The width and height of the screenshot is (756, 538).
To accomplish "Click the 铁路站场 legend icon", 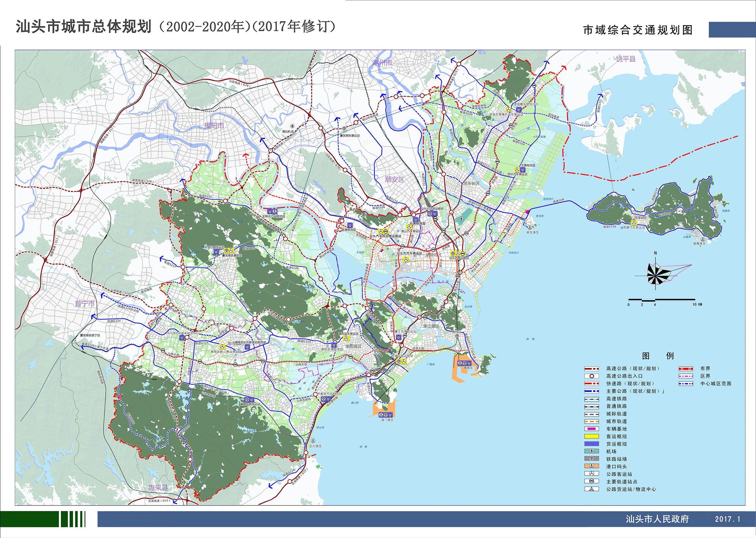I will click(591, 459).
